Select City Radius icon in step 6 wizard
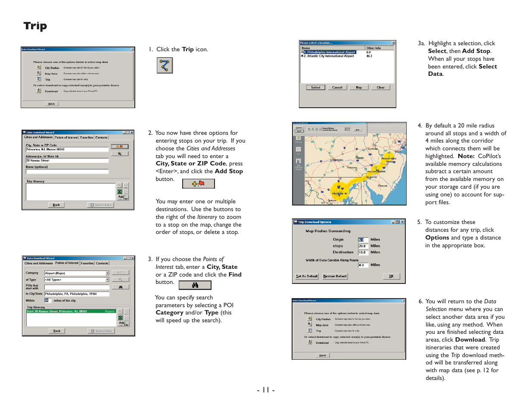532x411 pixels. (x=310, y=319)
